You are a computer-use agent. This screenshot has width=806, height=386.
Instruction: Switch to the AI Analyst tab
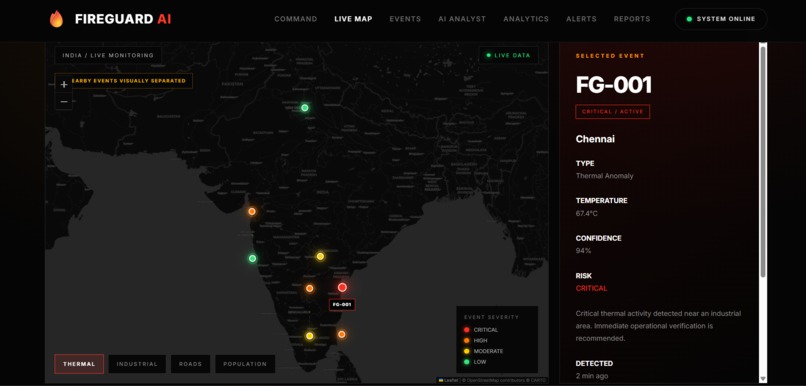[462, 19]
